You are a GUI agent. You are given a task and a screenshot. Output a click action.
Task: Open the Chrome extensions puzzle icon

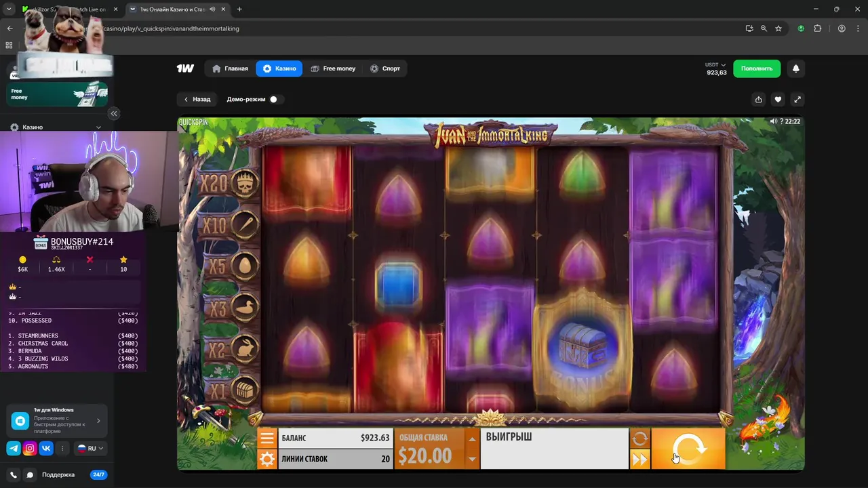coord(817,28)
